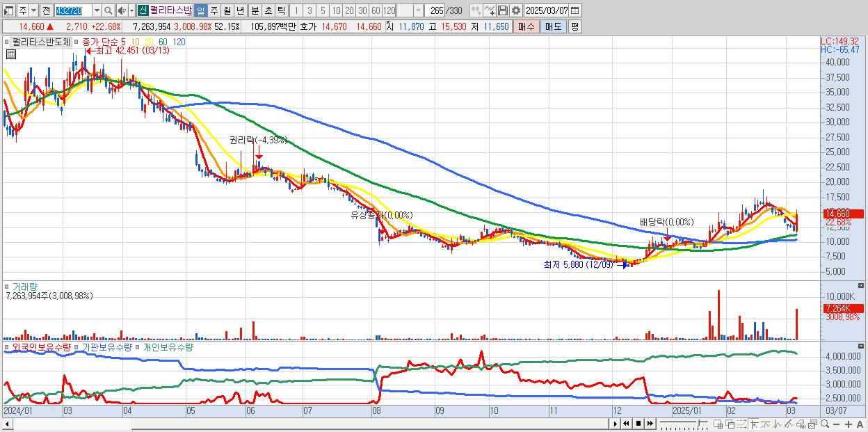The width and height of the screenshot is (868, 432).
Task: Select the 분 minute period tab
Action: [x=255, y=10]
